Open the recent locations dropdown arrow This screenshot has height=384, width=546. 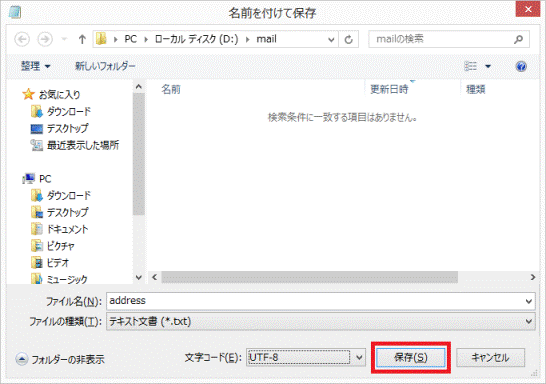coord(64,39)
